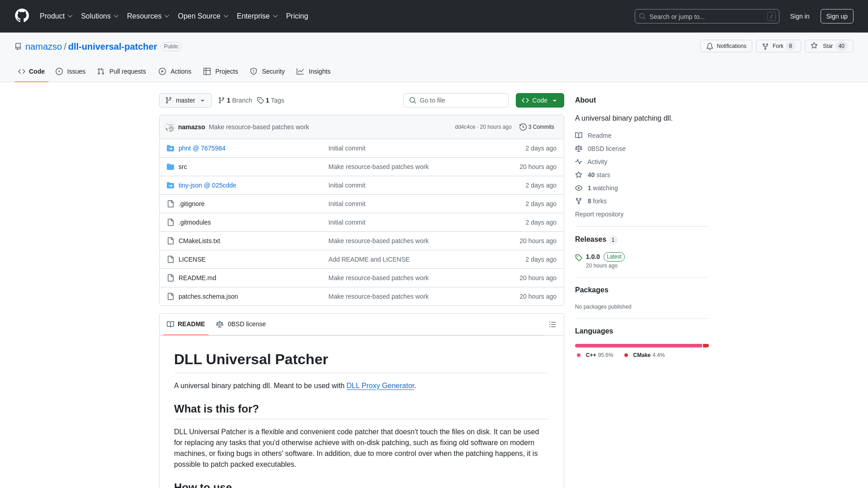The image size is (868, 488).
Task: Click the pulse icon beside Activity
Action: click(x=579, y=162)
